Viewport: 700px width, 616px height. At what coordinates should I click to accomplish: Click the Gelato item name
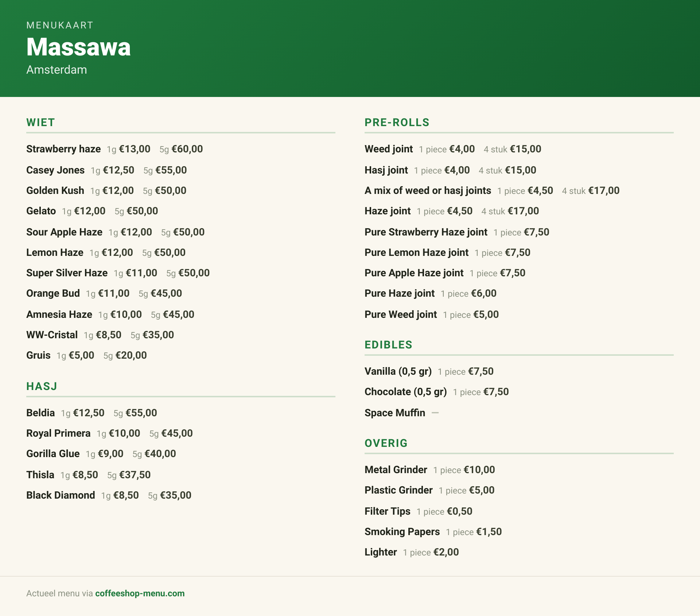click(41, 211)
